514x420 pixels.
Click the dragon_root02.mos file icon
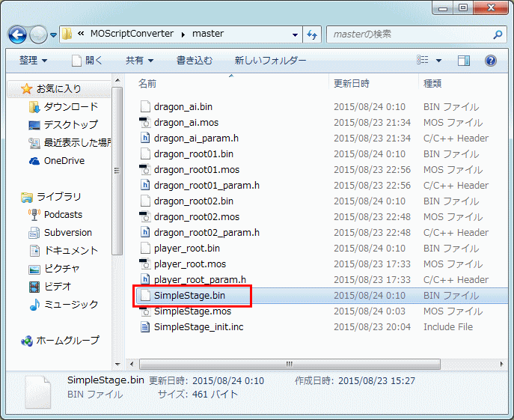pos(145,217)
